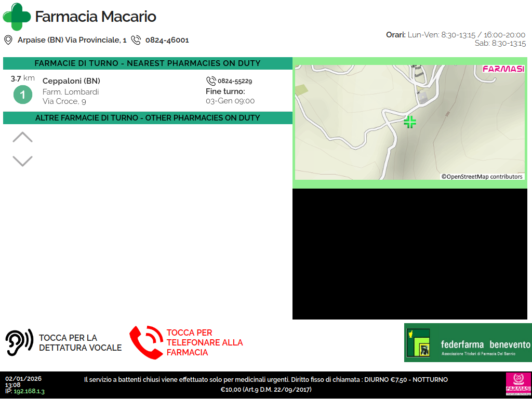Open the OpenStreetMap contributors attribution link

482,177
